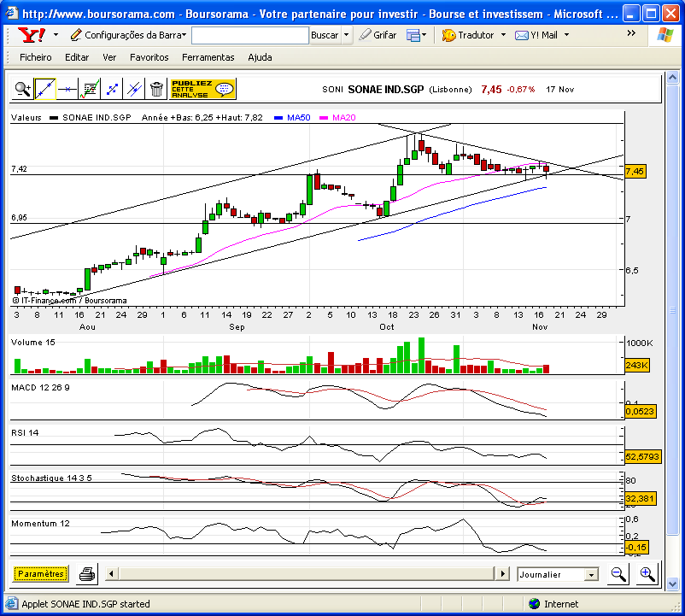The image size is (685, 616).
Task: Open the Ver menu
Action: (109, 57)
